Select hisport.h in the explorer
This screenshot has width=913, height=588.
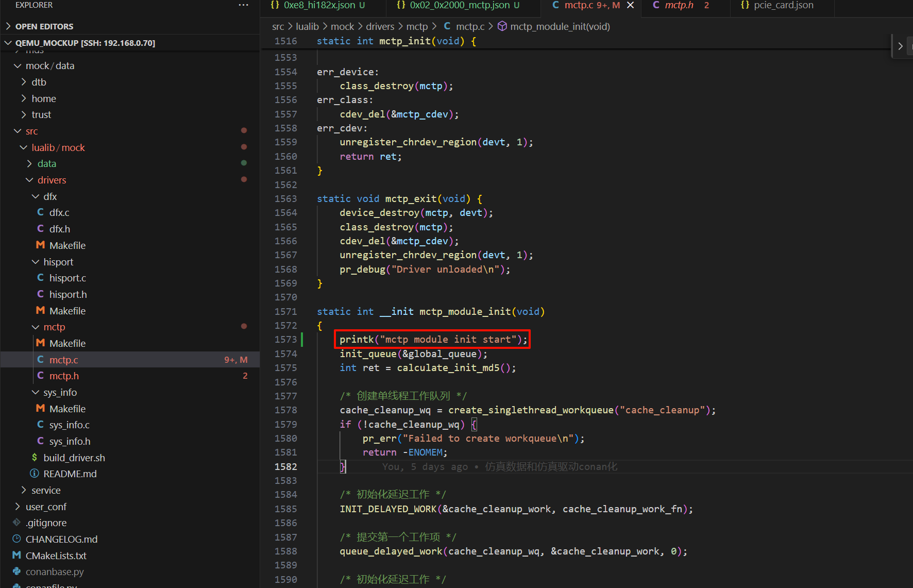point(68,294)
